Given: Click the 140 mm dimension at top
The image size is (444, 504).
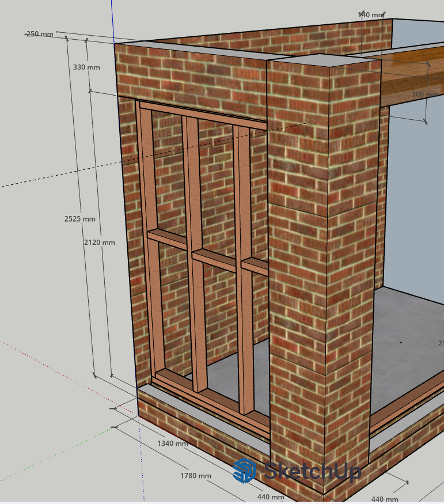Looking at the screenshot, I should [x=370, y=14].
